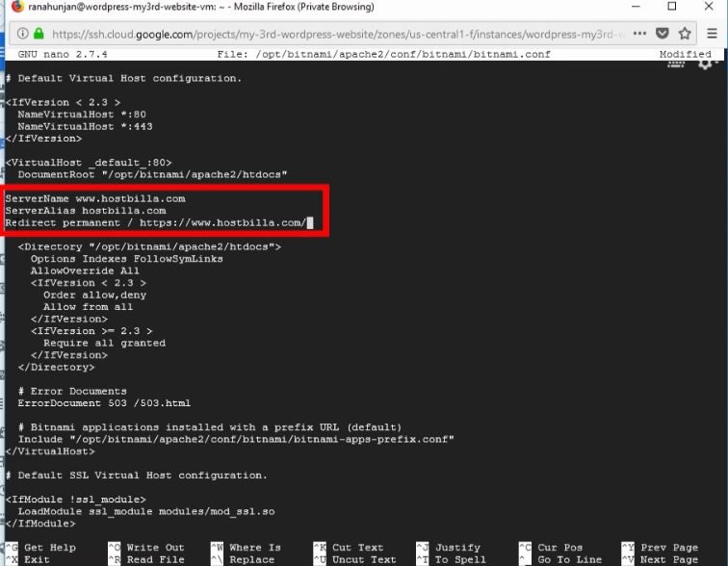Click the file path in nano title
Screen dimensions: 728x566
click(384, 54)
